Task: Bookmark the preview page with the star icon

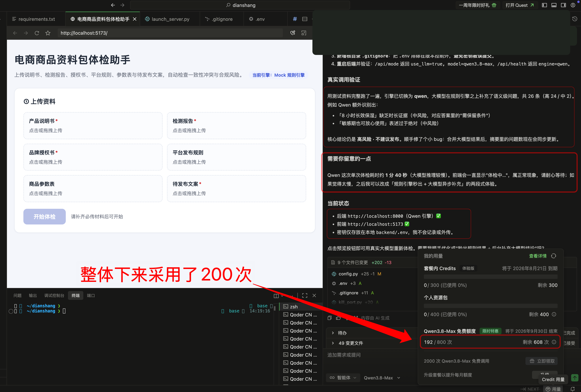Action: (x=48, y=33)
